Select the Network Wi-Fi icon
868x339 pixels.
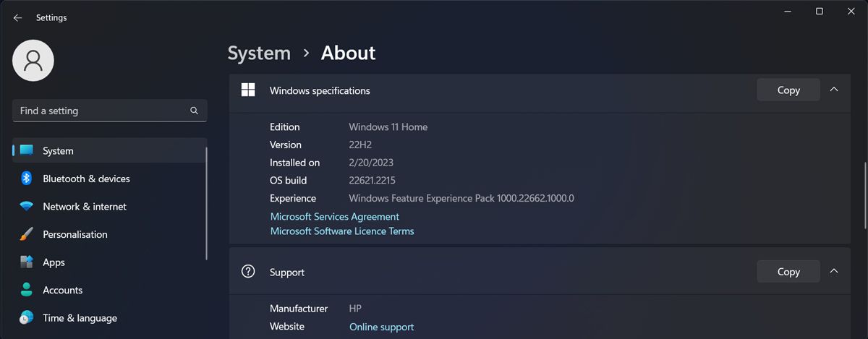tap(27, 207)
